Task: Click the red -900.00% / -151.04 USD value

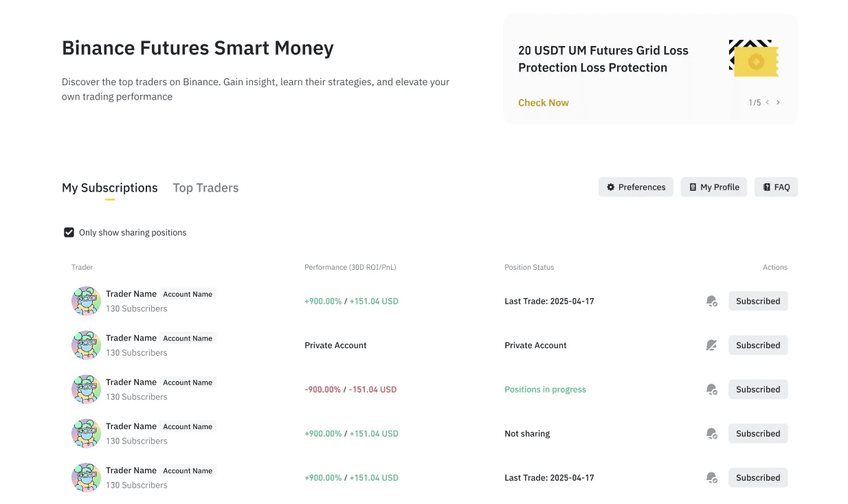Action: [x=350, y=389]
